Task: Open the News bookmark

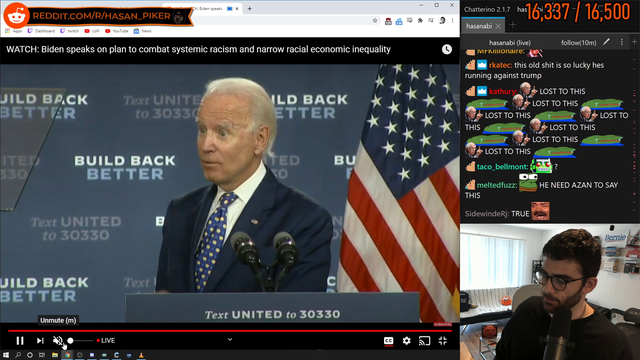Action: tap(142, 31)
